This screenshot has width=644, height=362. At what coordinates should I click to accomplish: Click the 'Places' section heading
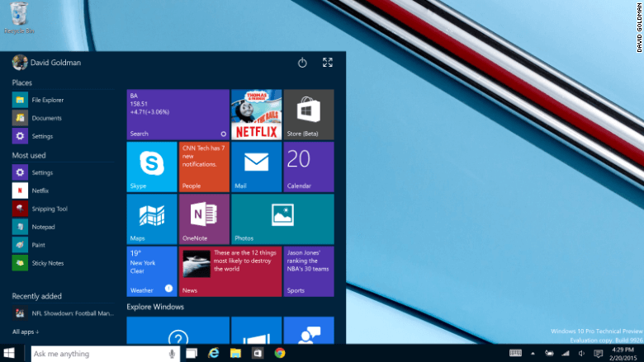point(21,82)
